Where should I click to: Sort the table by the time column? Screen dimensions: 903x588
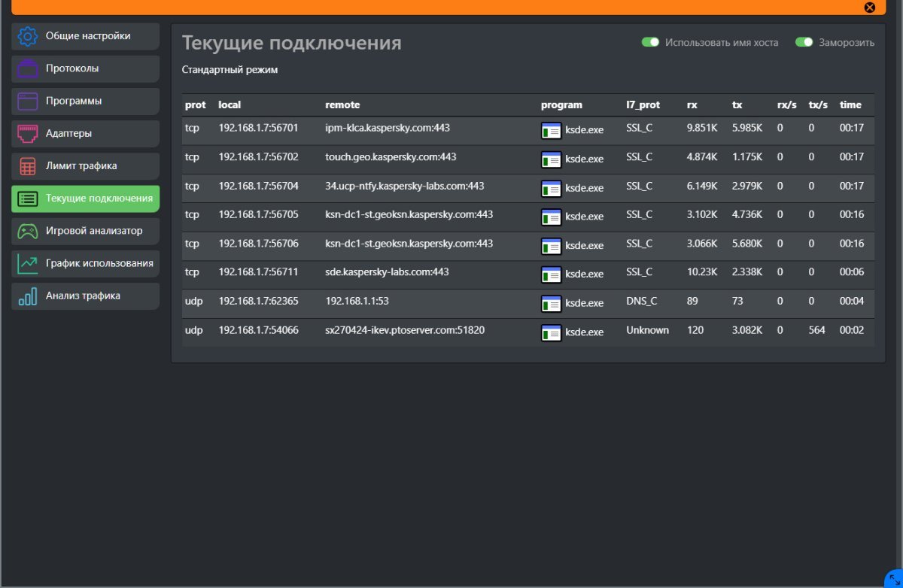pyautogui.click(x=850, y=105)
